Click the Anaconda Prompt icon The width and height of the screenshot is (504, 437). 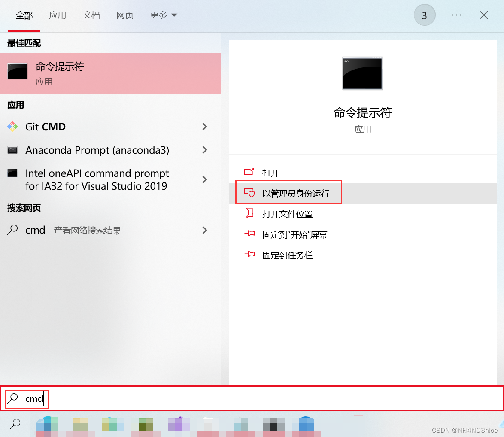pos(12,150)
